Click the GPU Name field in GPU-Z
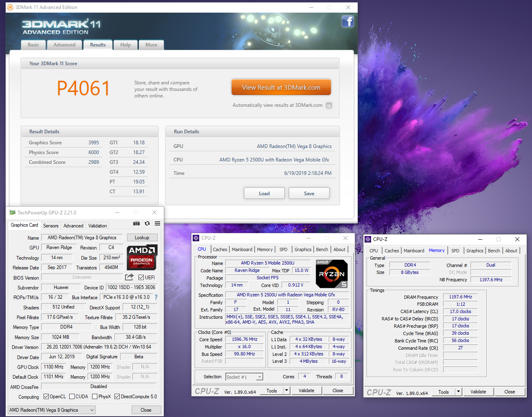 point(82,238)
